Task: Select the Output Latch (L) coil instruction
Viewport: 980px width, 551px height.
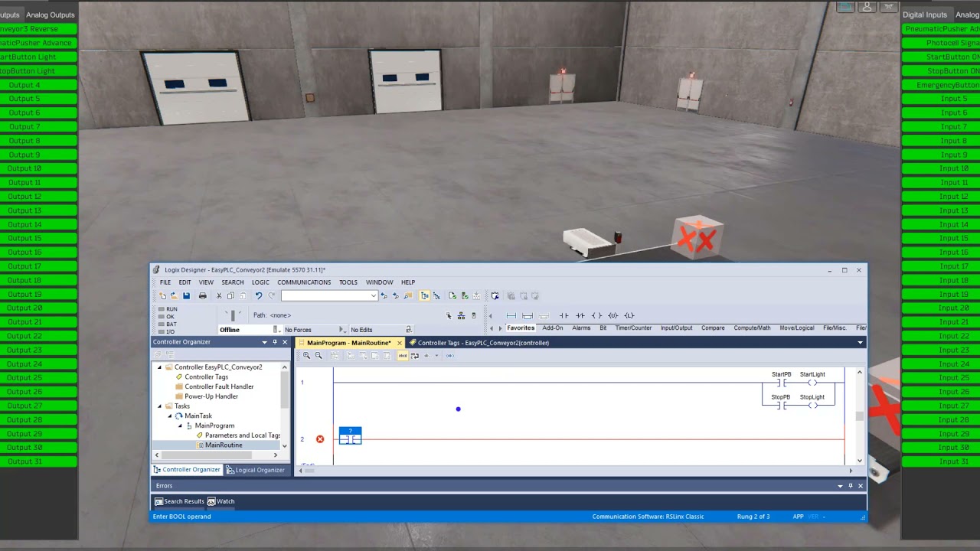Action: click(x=629, y=315)
